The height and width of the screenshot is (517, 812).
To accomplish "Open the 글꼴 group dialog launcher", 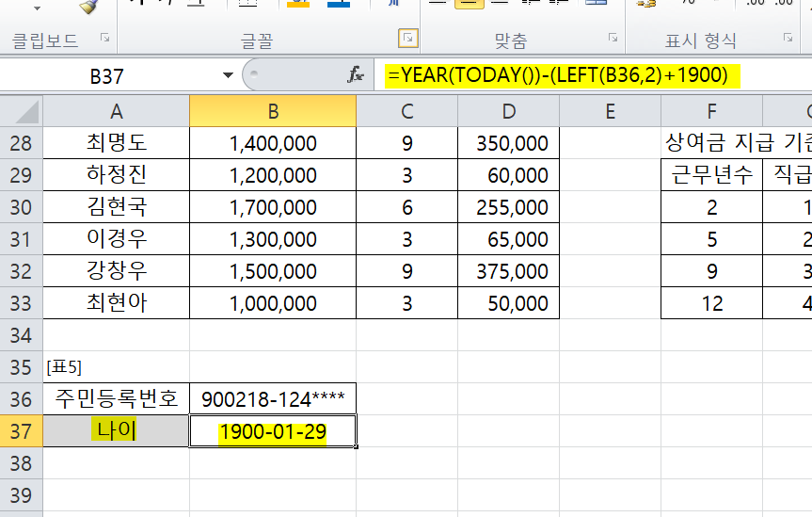I will point(407,39).
